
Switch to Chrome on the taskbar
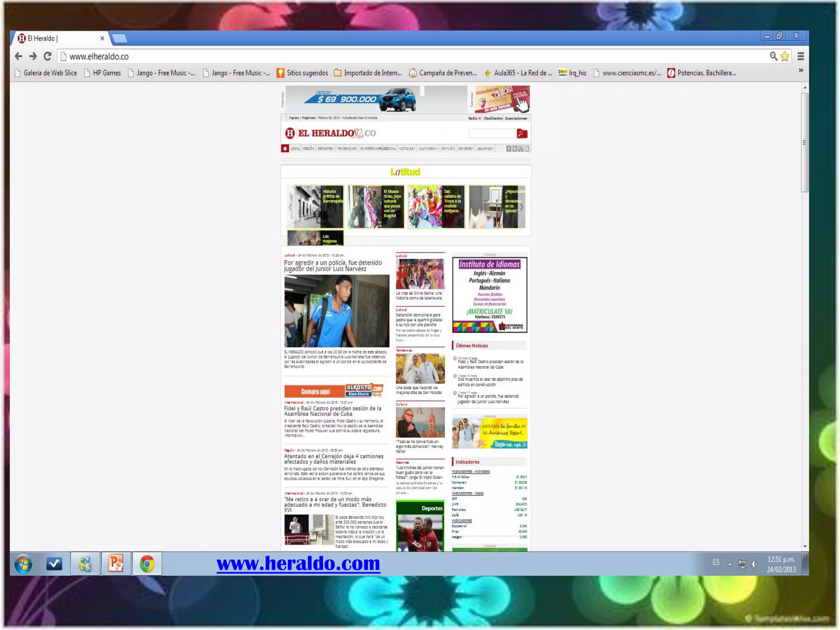[x=147, y=564]
